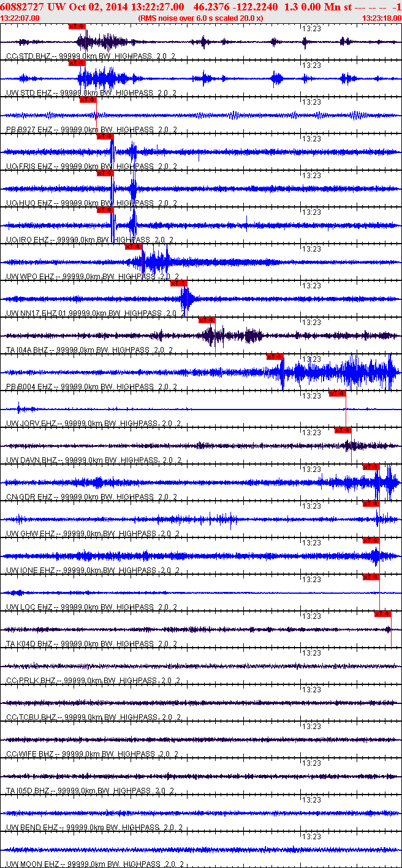Click the start time 13:22:07.00 label
This screenshot has width=402, height=868.
point(20,18)
